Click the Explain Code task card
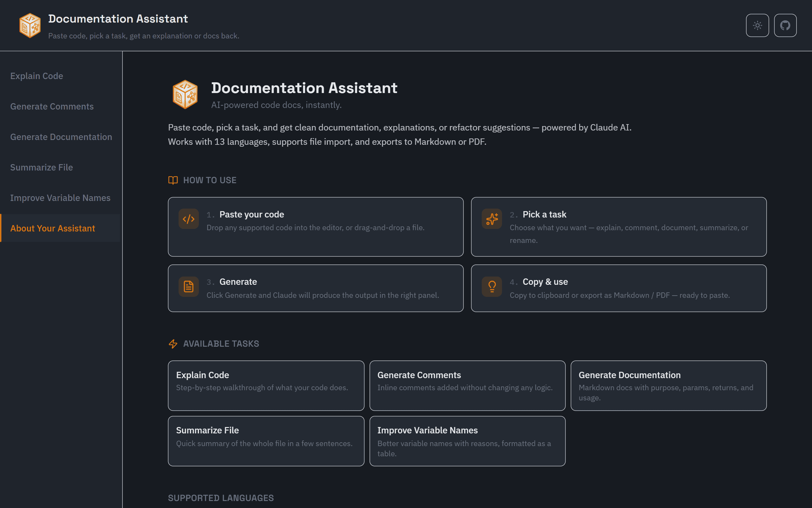Screen dimensions: 812x508 pyautogui.click(x=266, y=386)
